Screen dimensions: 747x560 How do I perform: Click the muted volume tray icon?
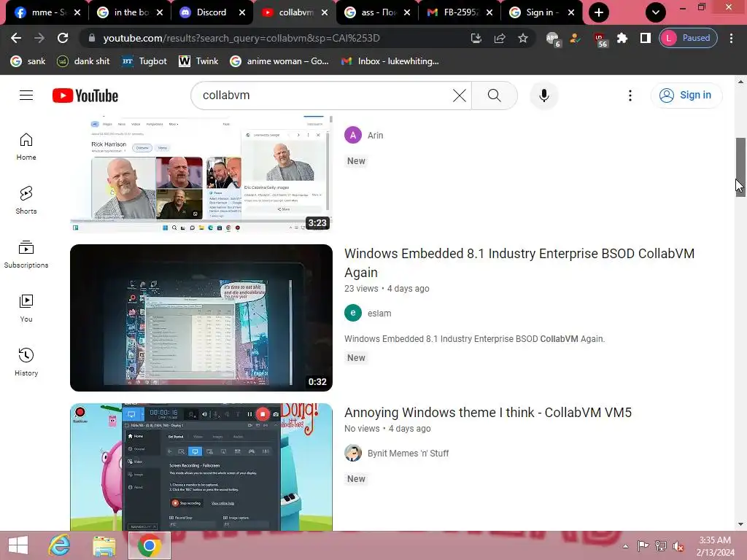coord(678,545)
